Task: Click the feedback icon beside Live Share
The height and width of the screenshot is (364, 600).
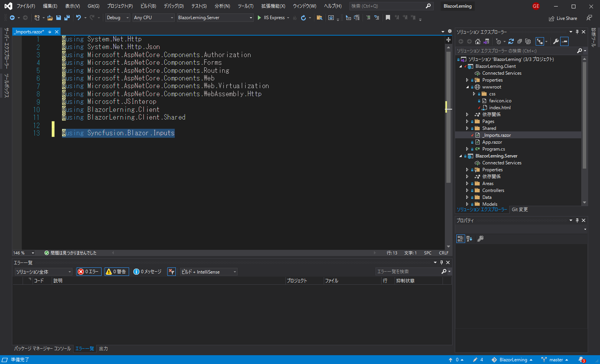Action: click(589, 18)
